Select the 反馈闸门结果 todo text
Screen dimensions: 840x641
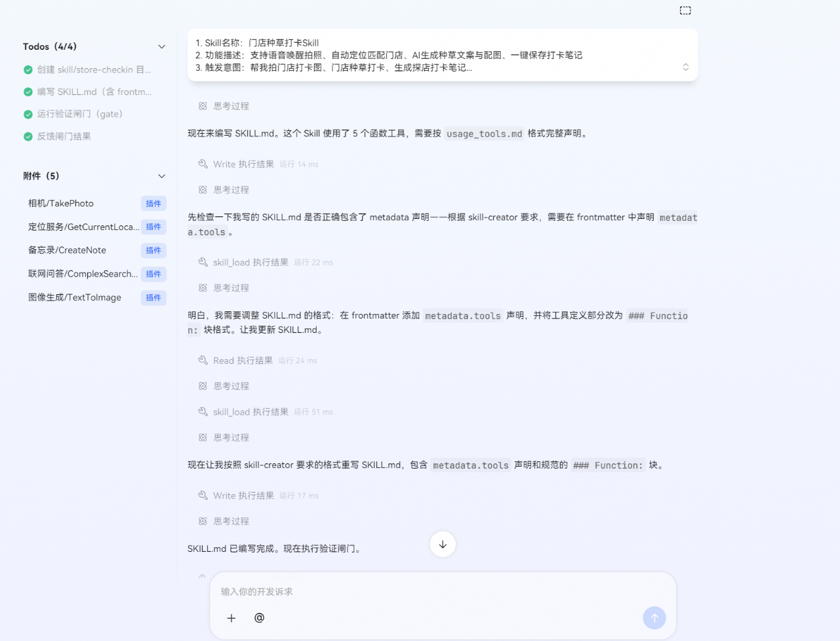(64, 136)
